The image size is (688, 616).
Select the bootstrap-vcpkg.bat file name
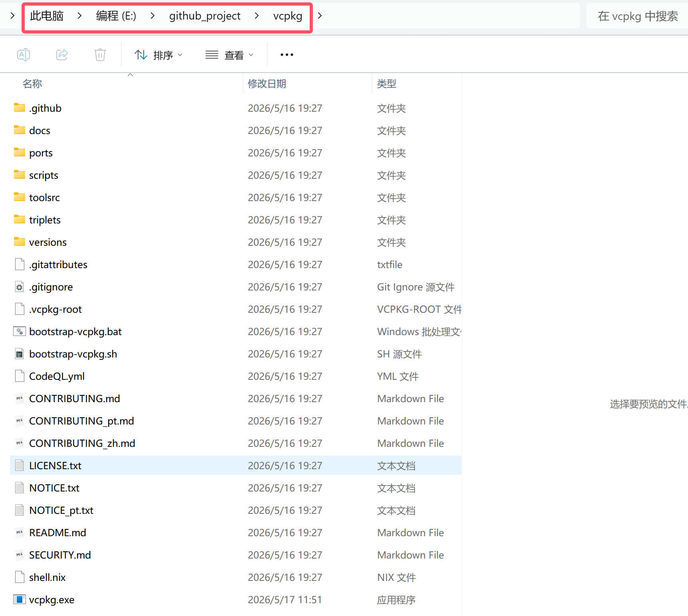(x=75, y=332)
